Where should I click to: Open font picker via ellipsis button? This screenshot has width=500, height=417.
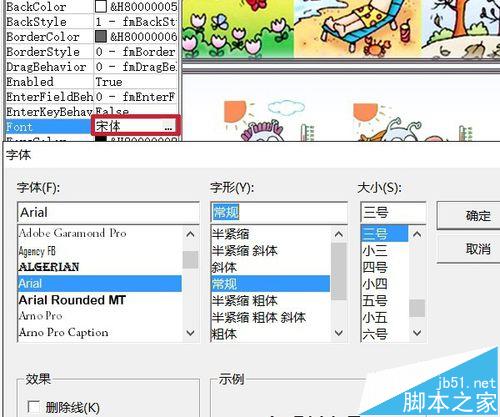(168, 127)
